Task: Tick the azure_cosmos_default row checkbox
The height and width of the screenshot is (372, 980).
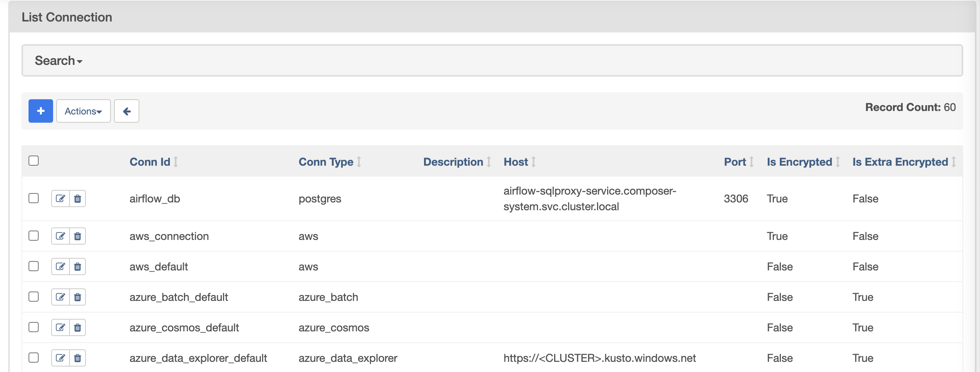Action: [34, 327]
